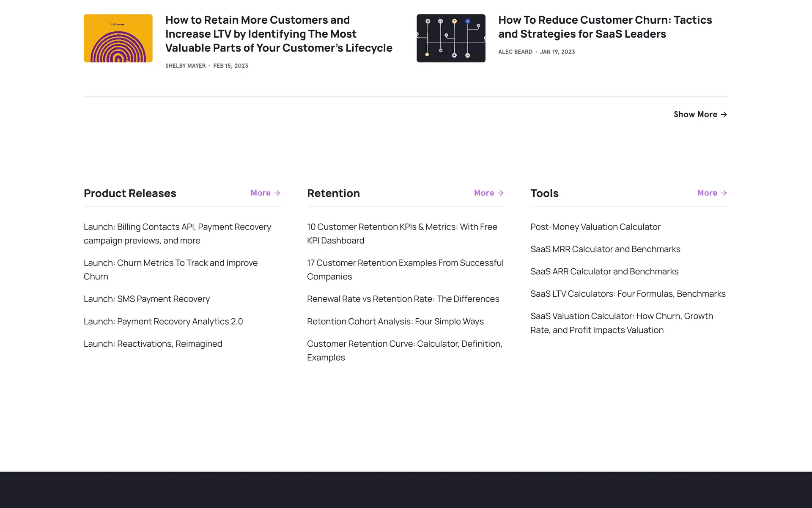Open Launch: Payment Recovery Analytics 2.0

[163, 321]
